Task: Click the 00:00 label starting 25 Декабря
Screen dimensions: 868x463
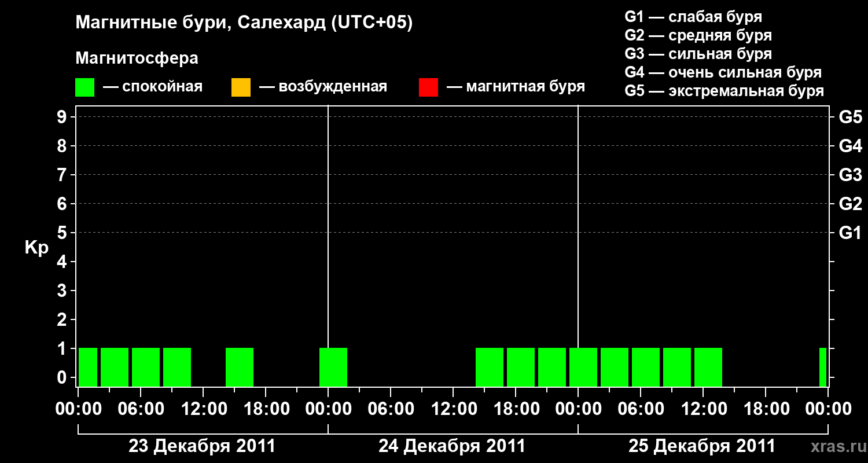Action: (x=578, y=409)
